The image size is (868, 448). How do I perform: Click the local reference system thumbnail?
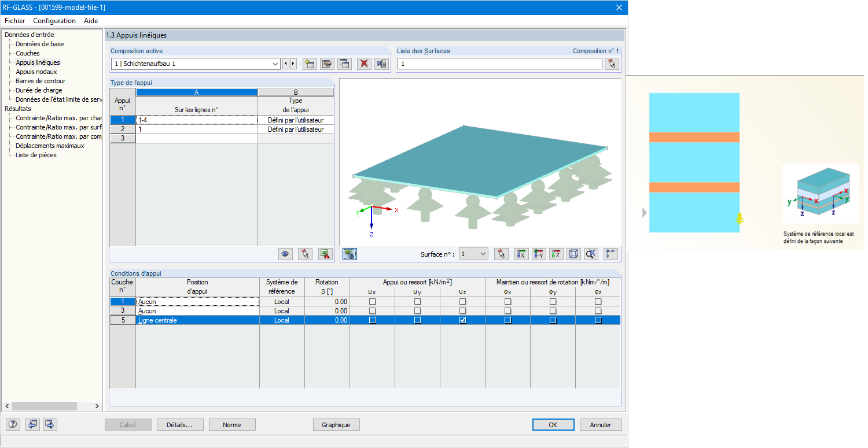tap(821, 194)
